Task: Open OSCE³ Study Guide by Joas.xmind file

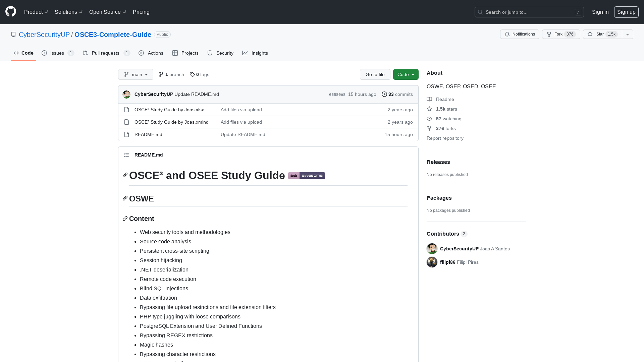Action: 171,122
